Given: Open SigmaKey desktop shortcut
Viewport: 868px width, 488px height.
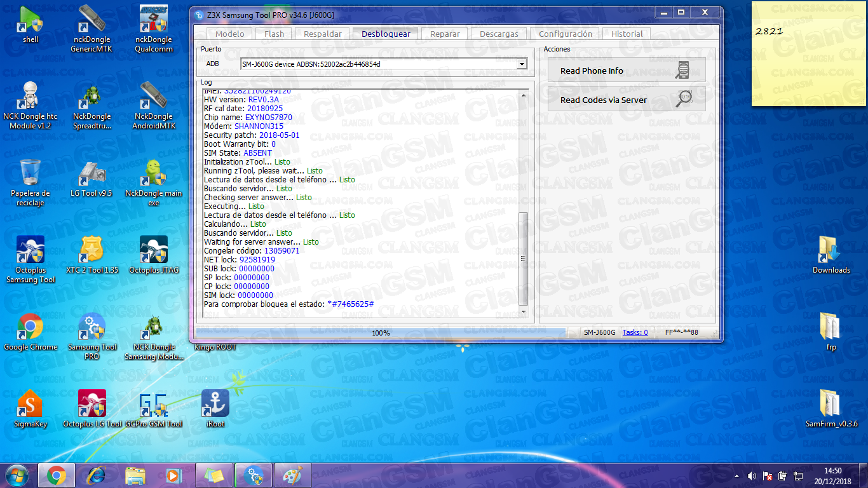Looking at the screenshot, I should tap(31, 409).
